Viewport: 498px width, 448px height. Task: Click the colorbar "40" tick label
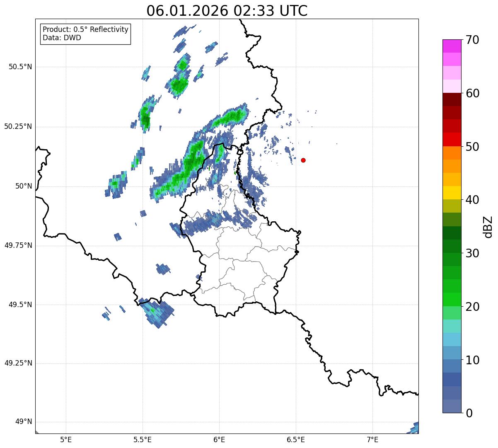[472, 200]
